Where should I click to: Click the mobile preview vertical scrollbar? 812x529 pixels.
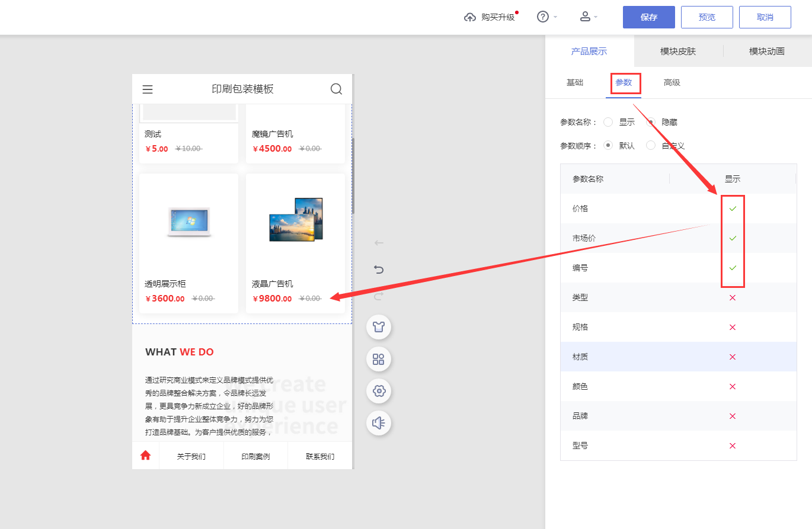[x=353, y=176]
